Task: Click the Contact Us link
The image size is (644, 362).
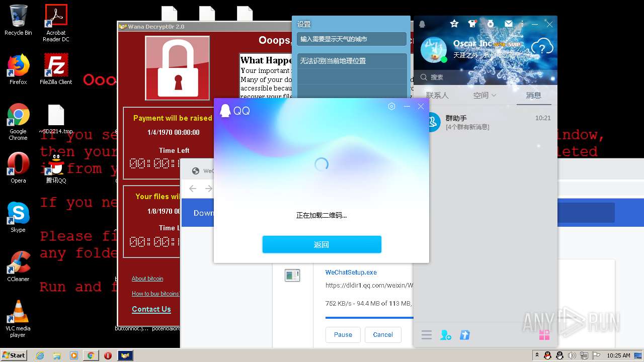Action: [x=151, y=309]
